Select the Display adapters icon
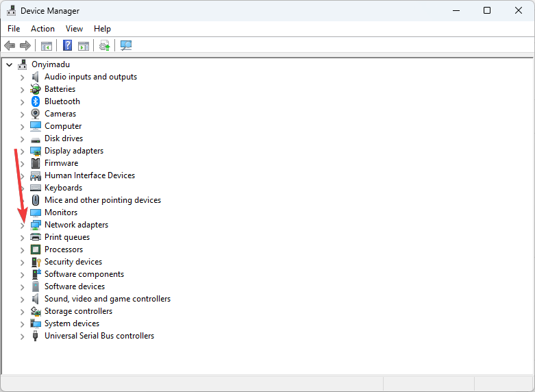This screenshot has width=535, height=392. pyautogui.click(x=36, y=151)
